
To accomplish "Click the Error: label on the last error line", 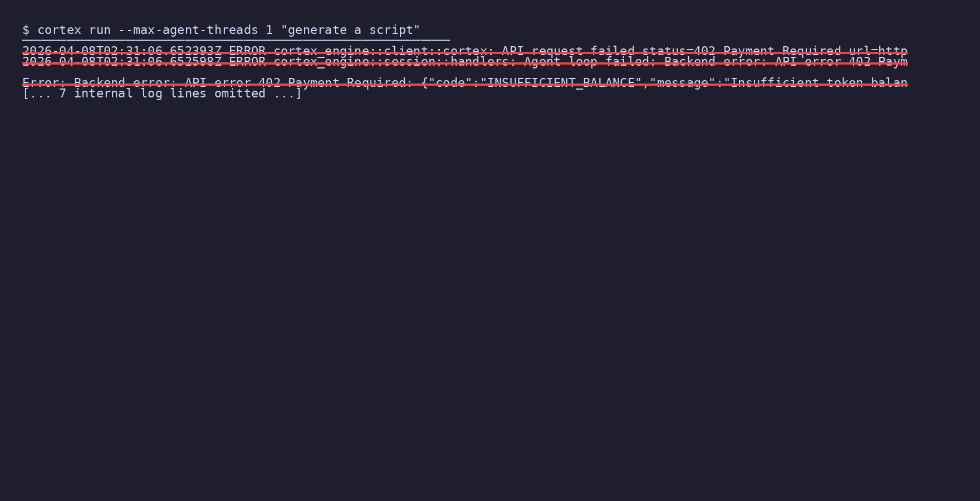I will point(45,82).
